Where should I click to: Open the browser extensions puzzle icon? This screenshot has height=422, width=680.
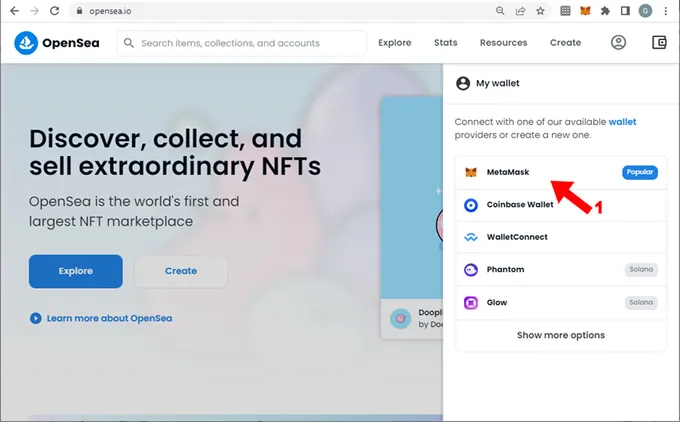click(605, 11)
